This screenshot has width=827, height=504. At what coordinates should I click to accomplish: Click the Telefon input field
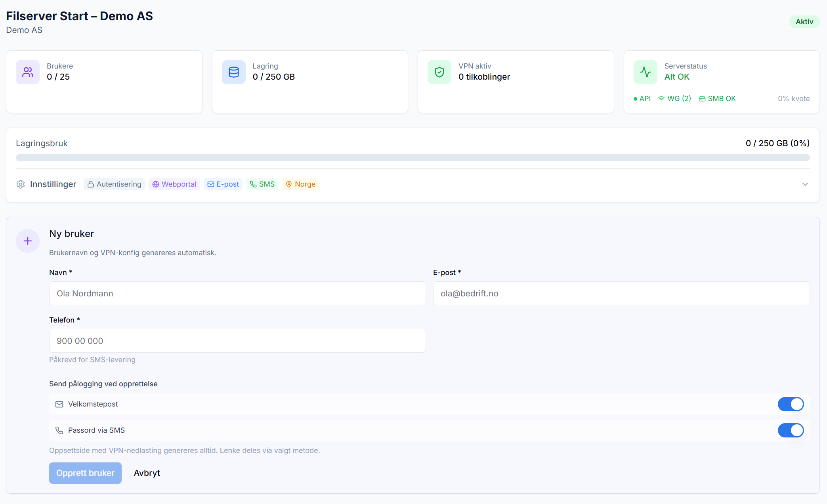237,341
